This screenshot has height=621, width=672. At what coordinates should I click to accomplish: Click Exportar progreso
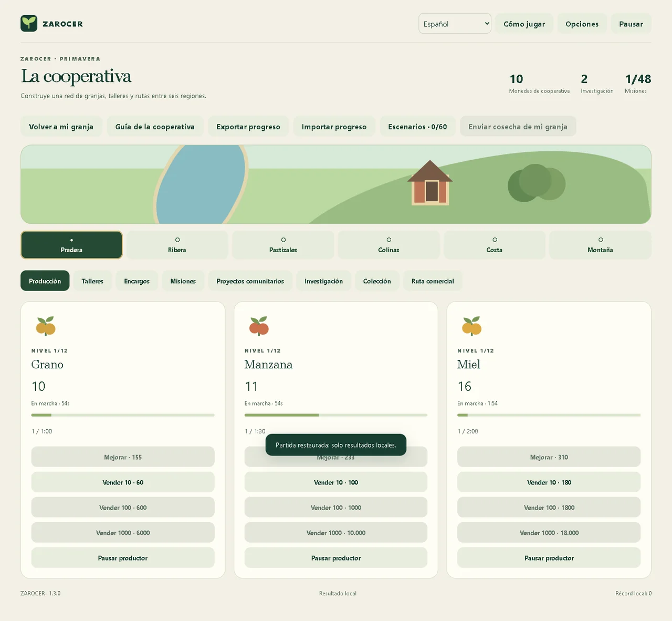(x=248, y=127)
